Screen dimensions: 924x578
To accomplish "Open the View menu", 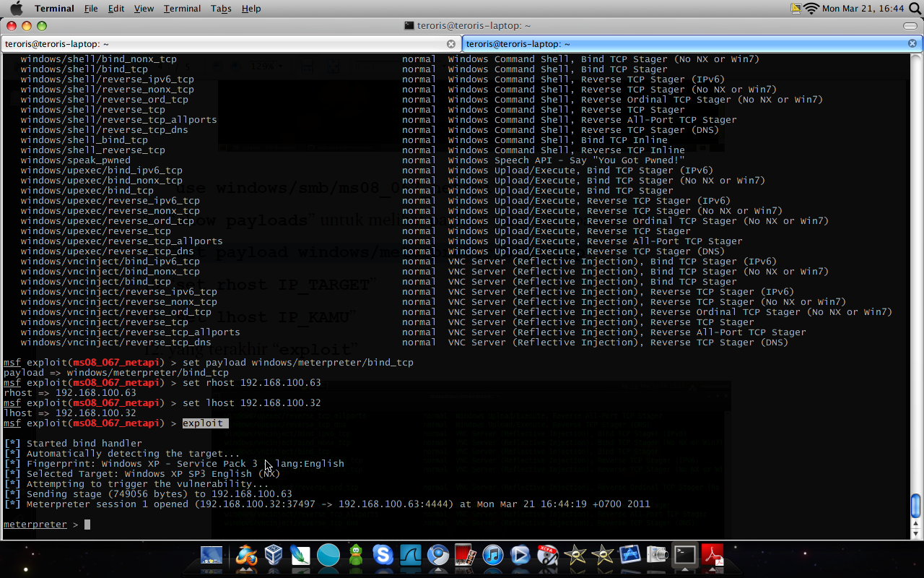I will 144,9.
